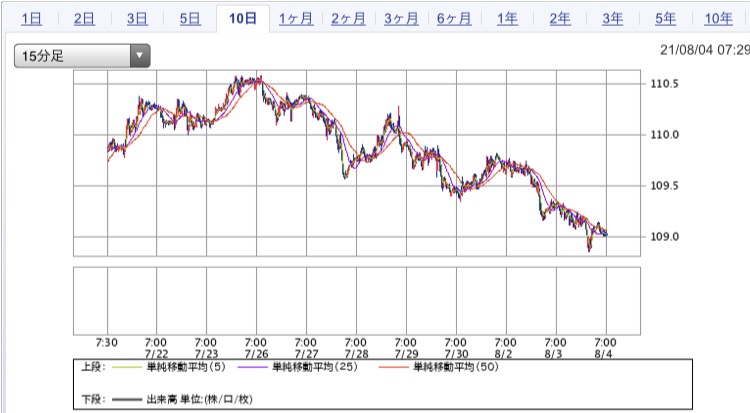Open the 3ヶ月 chart range link
The image size is (750, 413).
(x=401, y=19)
